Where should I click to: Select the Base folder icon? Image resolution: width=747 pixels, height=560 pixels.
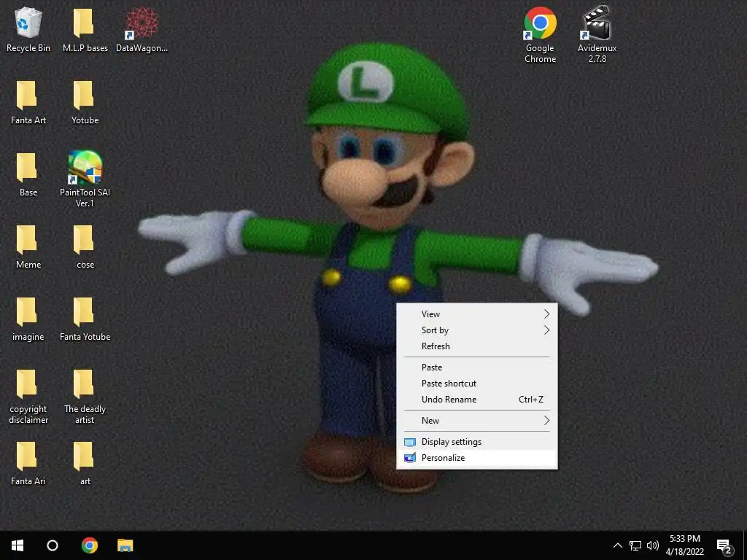(28, 175)
